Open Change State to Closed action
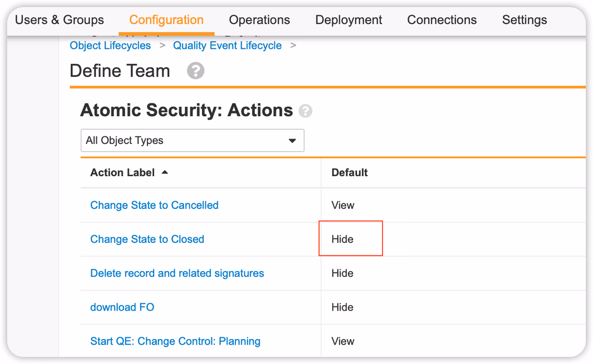The width and height of the screenshot is (593, 364). tap(147, 239)
